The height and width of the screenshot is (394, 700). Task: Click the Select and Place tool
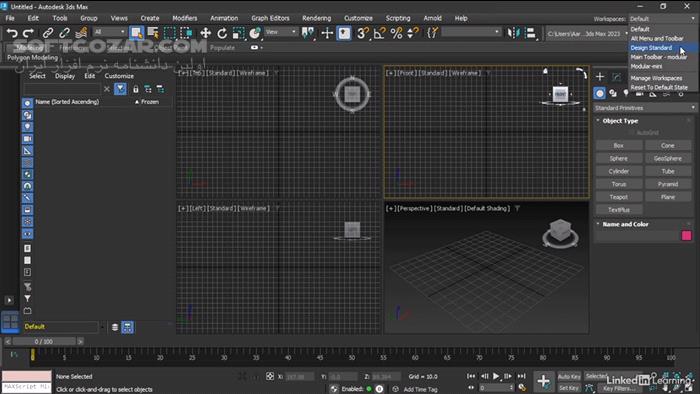click(255, 33)
